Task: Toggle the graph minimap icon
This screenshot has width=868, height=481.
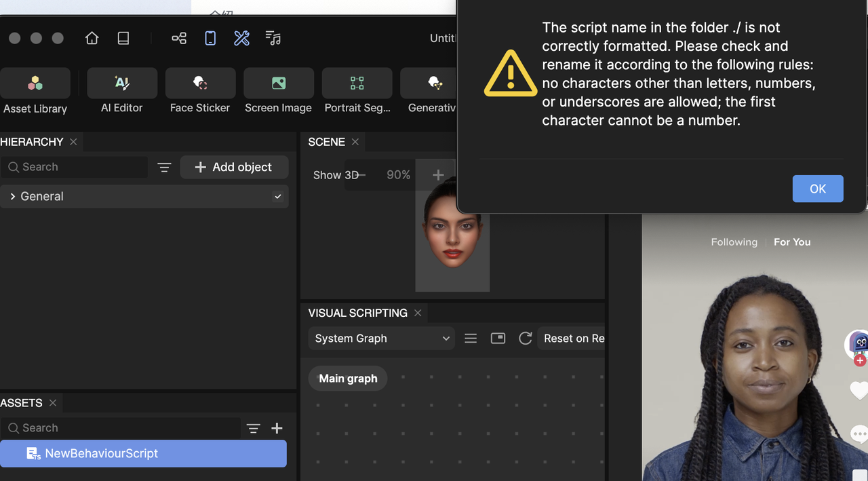Action: (498, 339)
